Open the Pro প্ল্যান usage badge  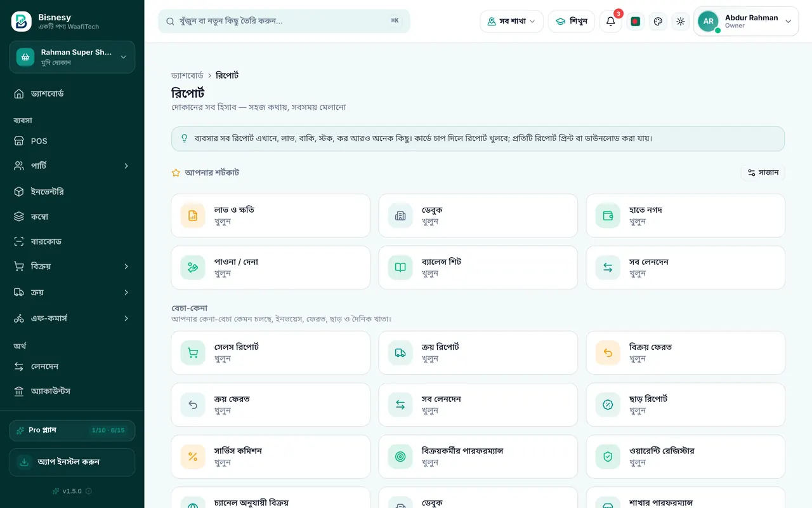pos(72,431)
